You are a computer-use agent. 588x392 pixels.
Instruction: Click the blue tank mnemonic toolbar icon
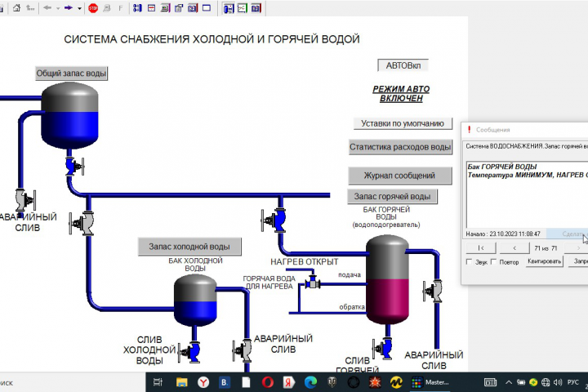tap(229, 8)
